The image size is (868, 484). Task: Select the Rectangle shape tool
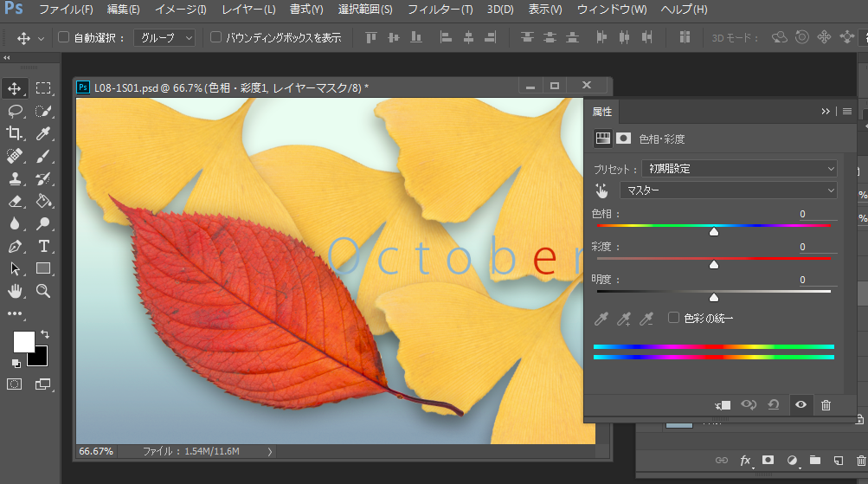point(43,268)
